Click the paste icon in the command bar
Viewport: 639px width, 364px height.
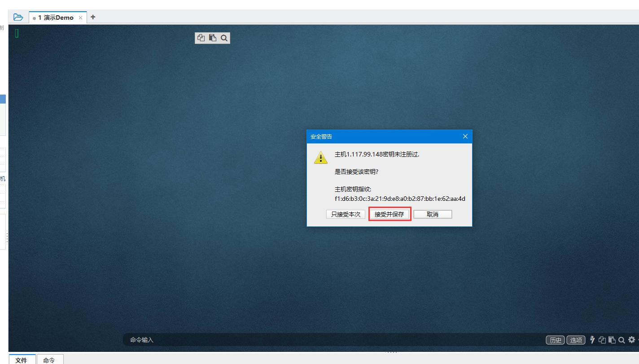tap(612, 340)
